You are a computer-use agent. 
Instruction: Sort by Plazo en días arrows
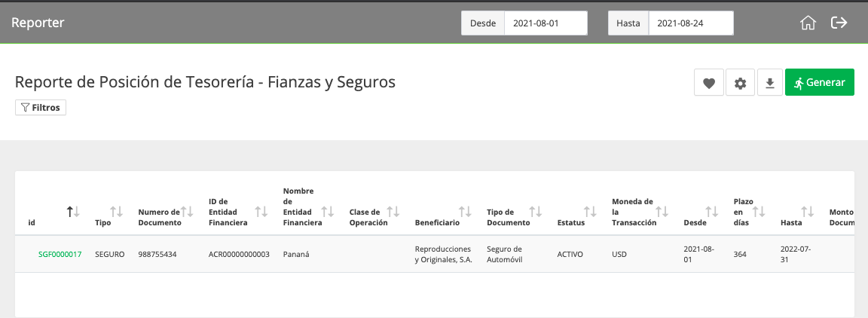[759, 211]
